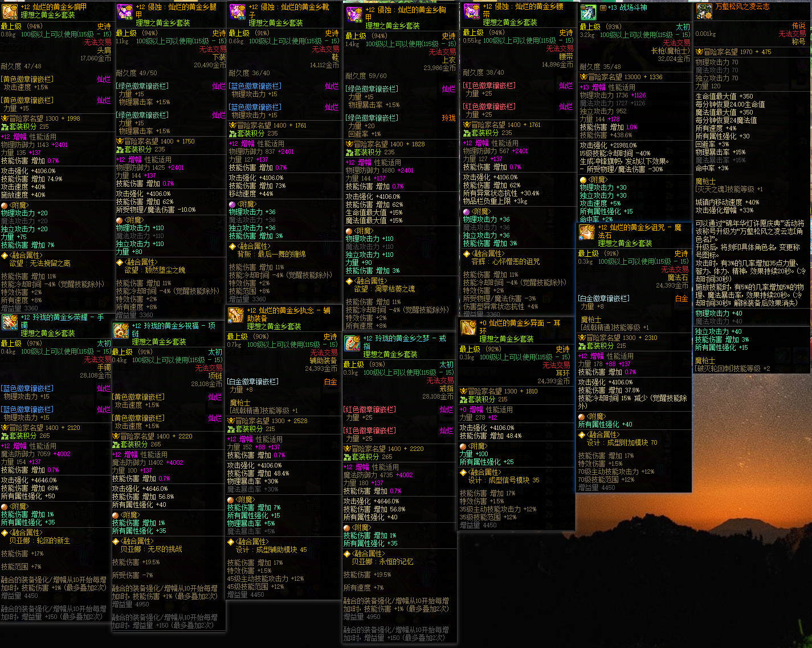The width and height of the screenshot is (812, 648).
Task: Click the 14,112金币 price text
Action: pos(325,65)
